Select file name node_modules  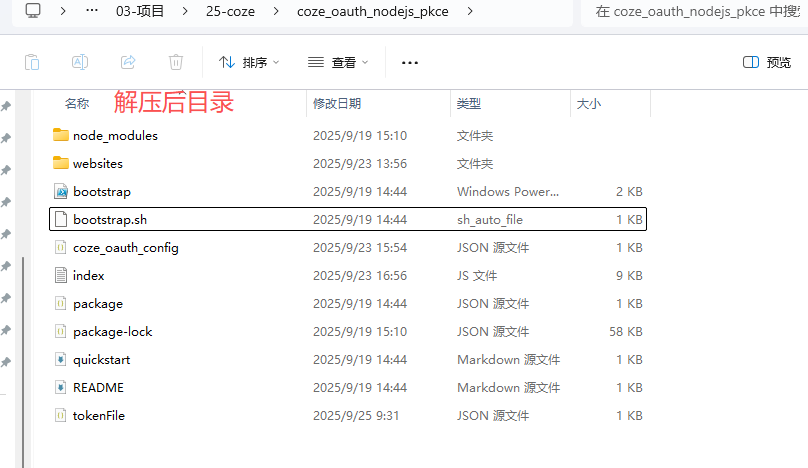click(x=115, y=136)
